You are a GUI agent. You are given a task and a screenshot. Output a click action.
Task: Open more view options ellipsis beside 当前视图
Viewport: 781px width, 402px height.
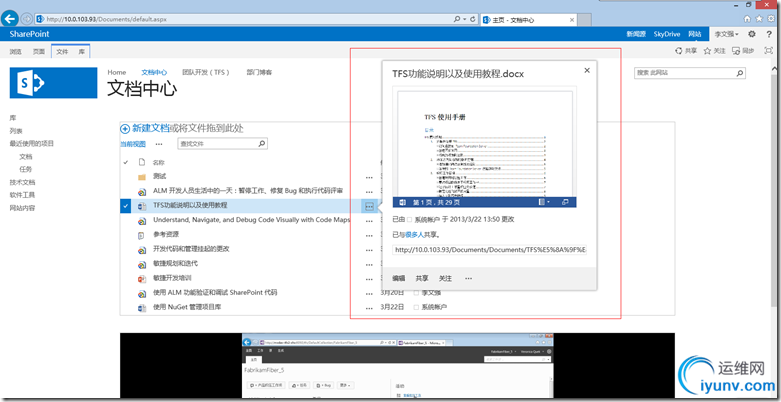[159, 144]
